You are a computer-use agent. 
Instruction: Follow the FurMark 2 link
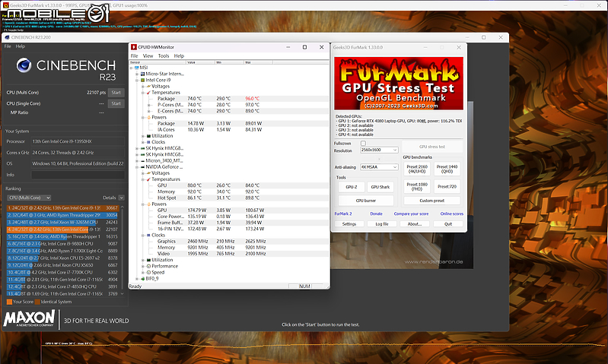coord(342,214)
